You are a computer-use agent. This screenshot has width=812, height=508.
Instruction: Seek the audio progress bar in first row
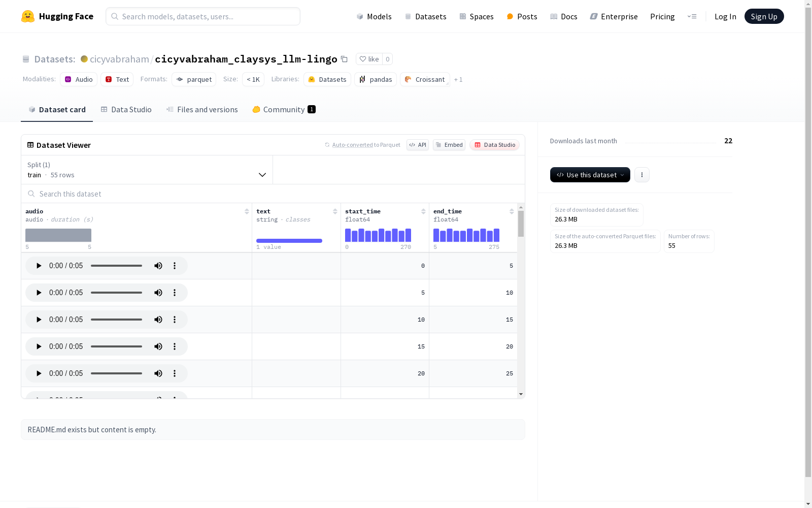click(x=116, y=266)
